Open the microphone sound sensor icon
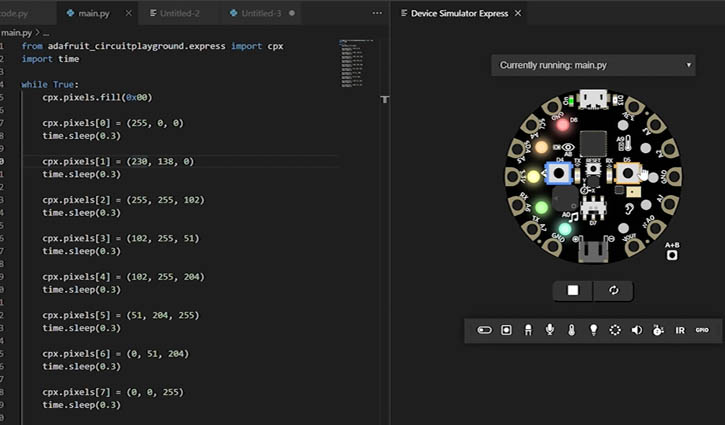 (550, 330)
